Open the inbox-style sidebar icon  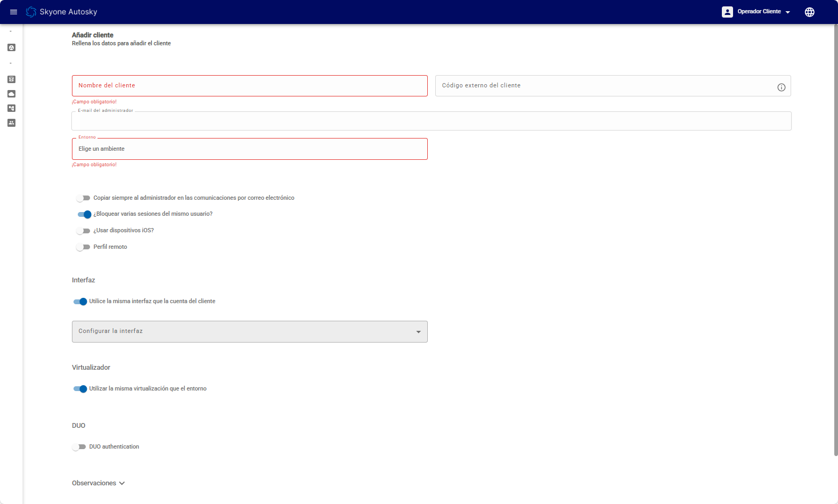[11, 79]
